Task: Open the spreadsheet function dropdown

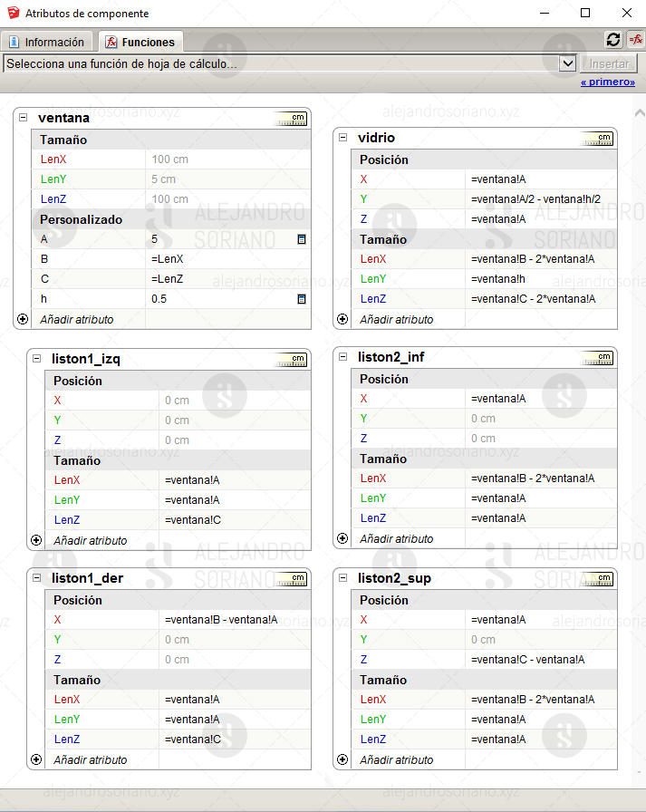Action: point(568,63)
